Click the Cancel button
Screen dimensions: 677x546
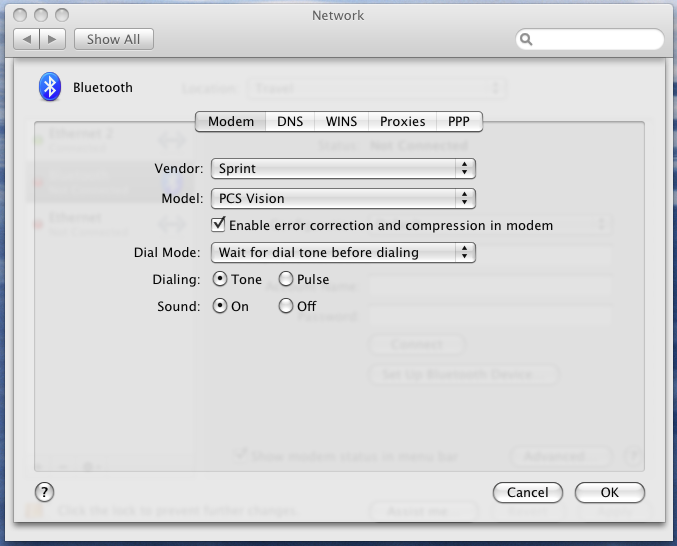[x=528, y=492]
